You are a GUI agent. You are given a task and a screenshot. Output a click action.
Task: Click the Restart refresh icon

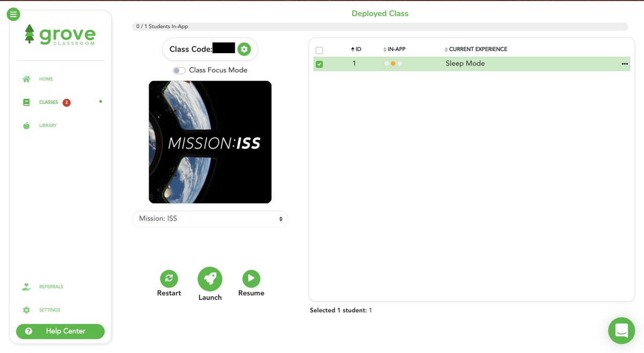[x=169, y=278]
